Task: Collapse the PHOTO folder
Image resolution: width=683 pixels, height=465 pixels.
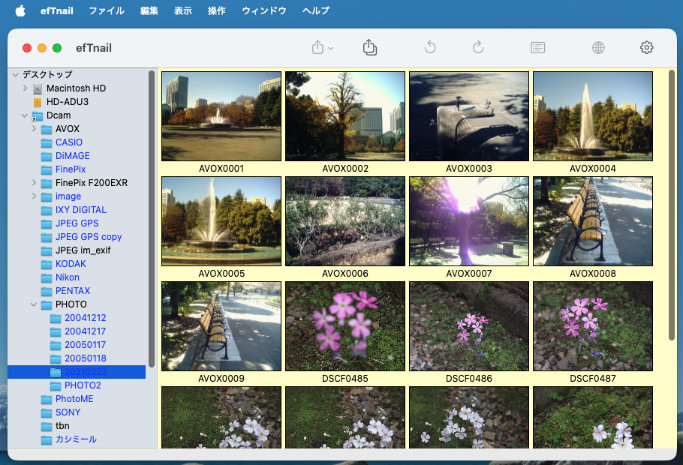Action: coord(34,304)
